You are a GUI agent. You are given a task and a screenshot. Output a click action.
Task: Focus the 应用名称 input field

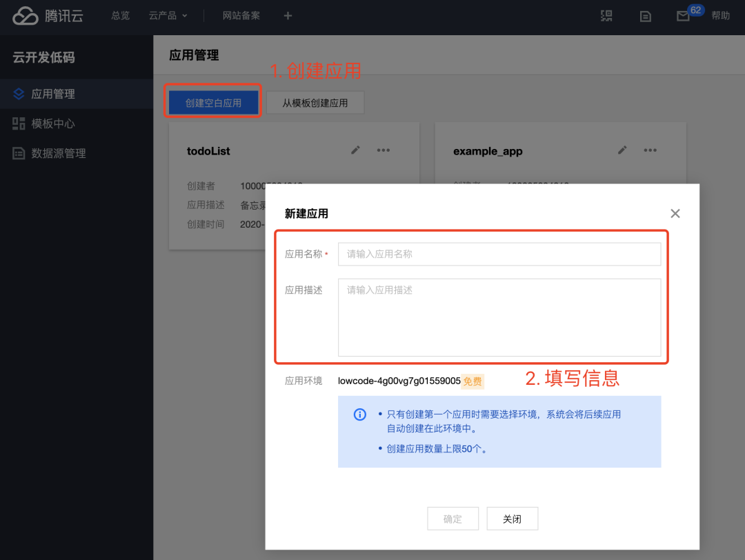(x=499, y=254)
